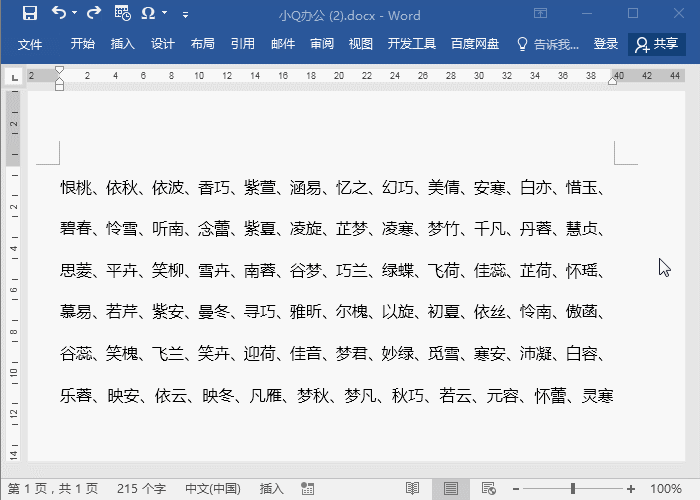Open Customize Quick Access Toolbar dropdown
The width and height of the screenshot is (700, 500).
click(x=185, y=15)
